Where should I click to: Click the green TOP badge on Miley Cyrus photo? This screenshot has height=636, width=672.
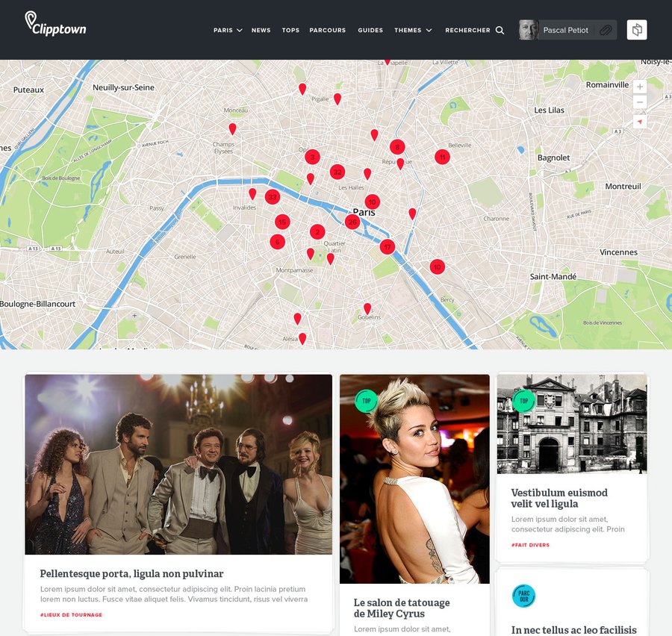pyautogui.click(x=366, y=401)
